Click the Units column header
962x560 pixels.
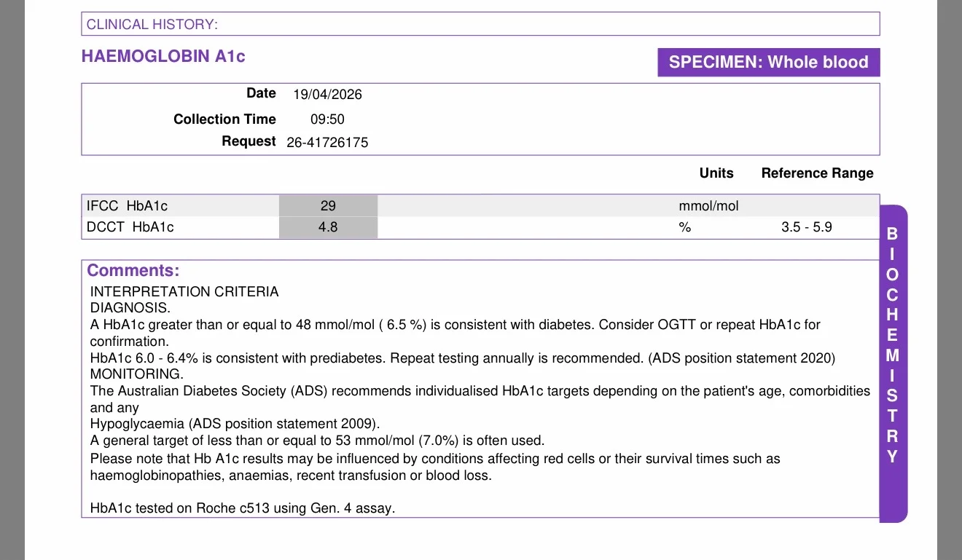pyautogui.click(x=716, y=173)
